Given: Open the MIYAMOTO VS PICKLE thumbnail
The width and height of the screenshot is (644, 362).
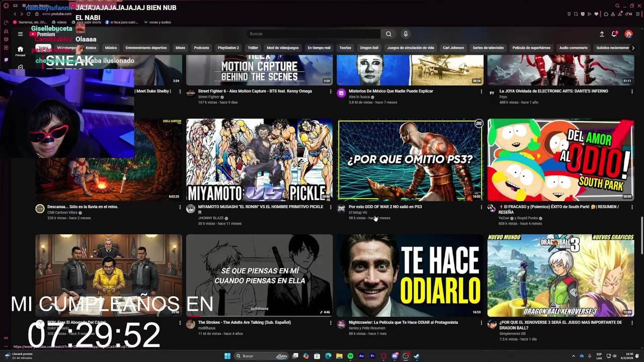Looking at the screenshot, I should click(x=259, y=160).
